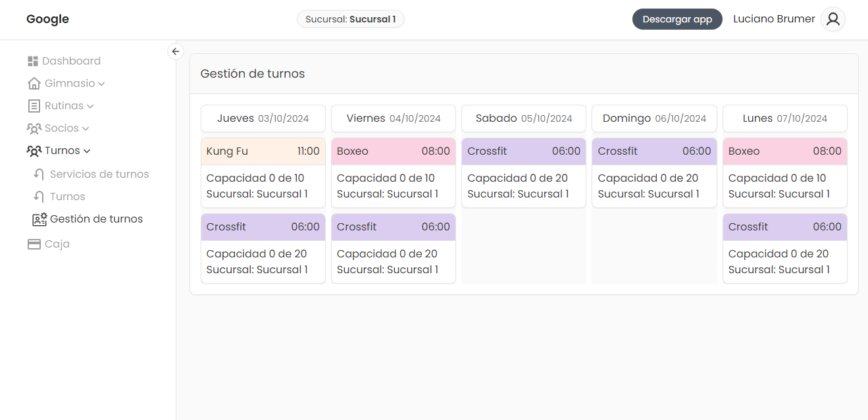This screenshot has width=868, height=420.
Task: Click the Dashboard grid icon
Action: click(x=33, y=61)
